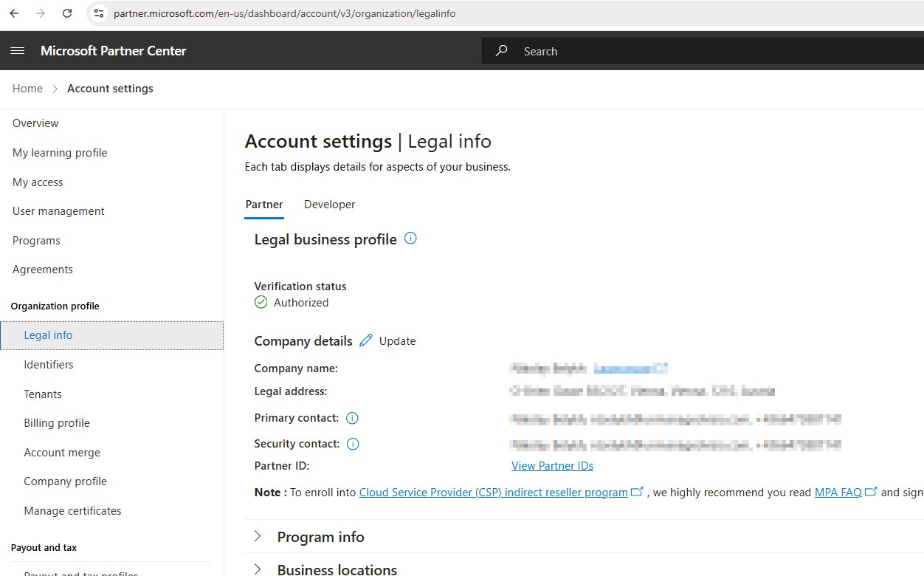Open the MPA FAQ link
Screen dimensions: 924x576
pos(838,493)
